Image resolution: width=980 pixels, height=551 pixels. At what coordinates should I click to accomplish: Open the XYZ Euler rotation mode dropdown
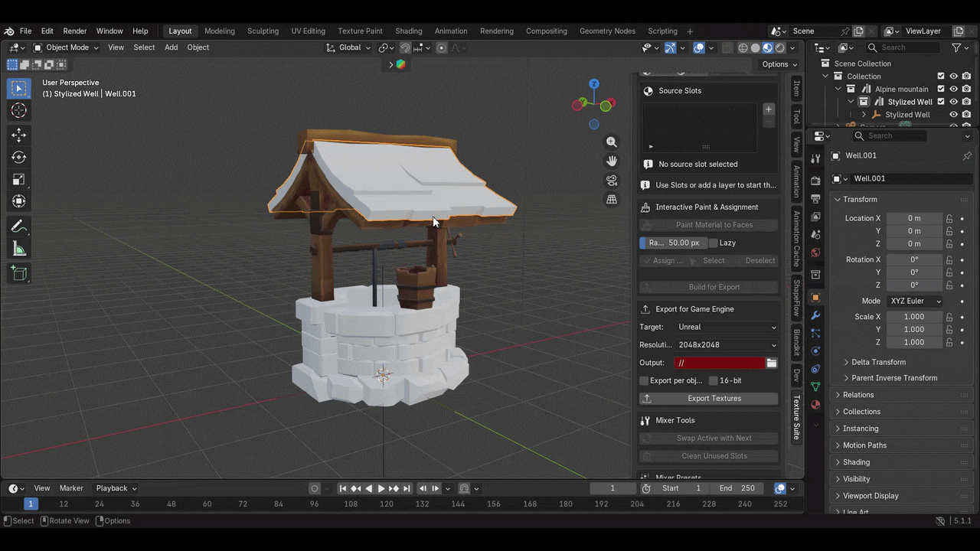pos(915,301)
